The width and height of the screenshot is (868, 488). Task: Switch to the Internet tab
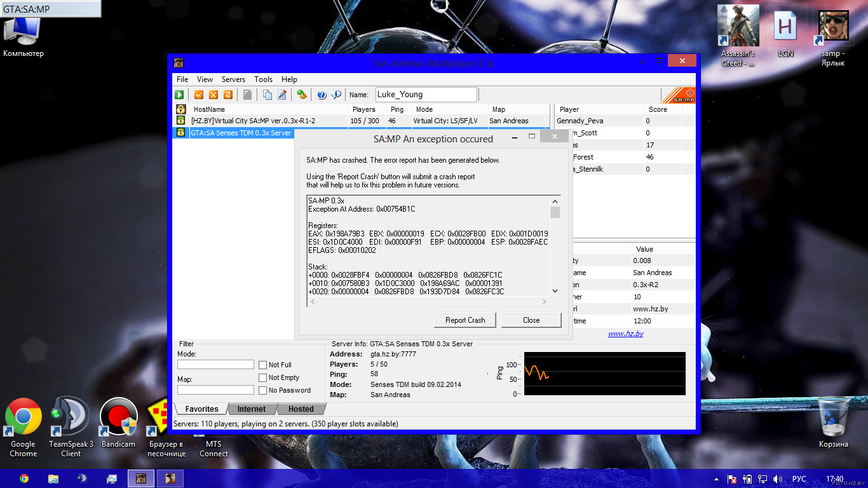[x=252, y=409]
